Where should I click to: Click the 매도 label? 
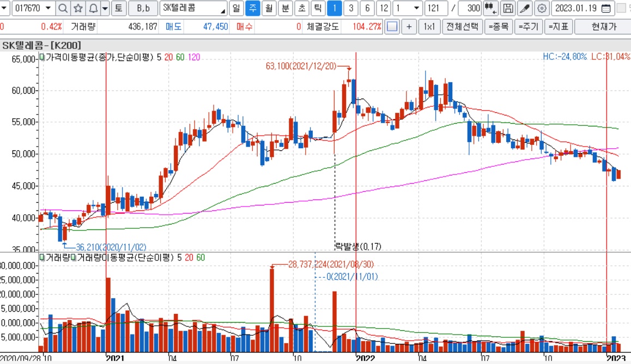173,27
